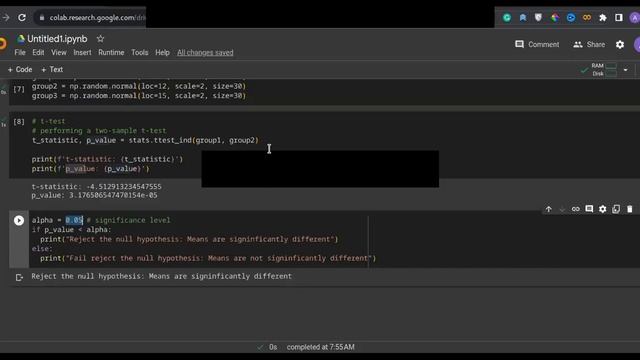Open the View menu

point(59,53)
